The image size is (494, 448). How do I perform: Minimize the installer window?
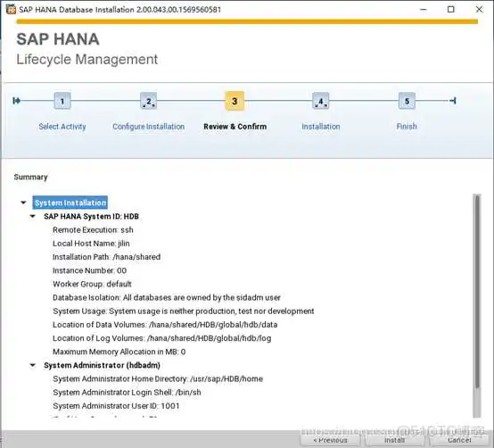(x=424, y=10)
